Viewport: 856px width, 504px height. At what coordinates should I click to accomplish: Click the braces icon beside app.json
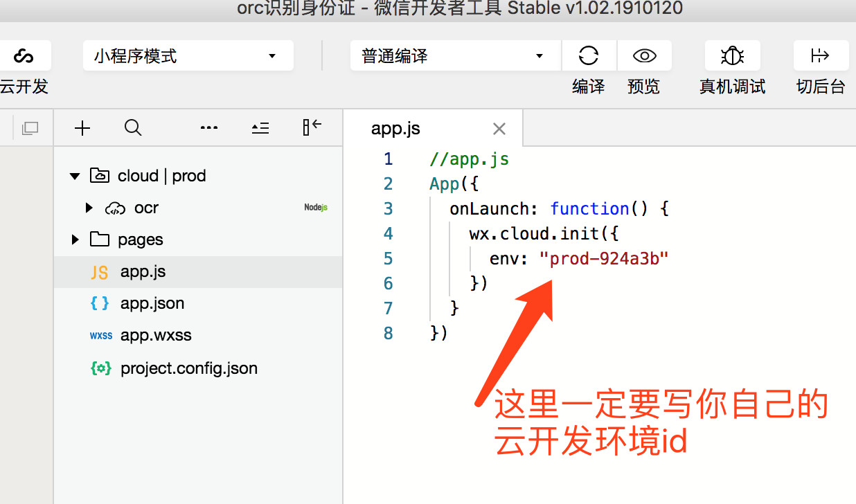click(100, 303)
